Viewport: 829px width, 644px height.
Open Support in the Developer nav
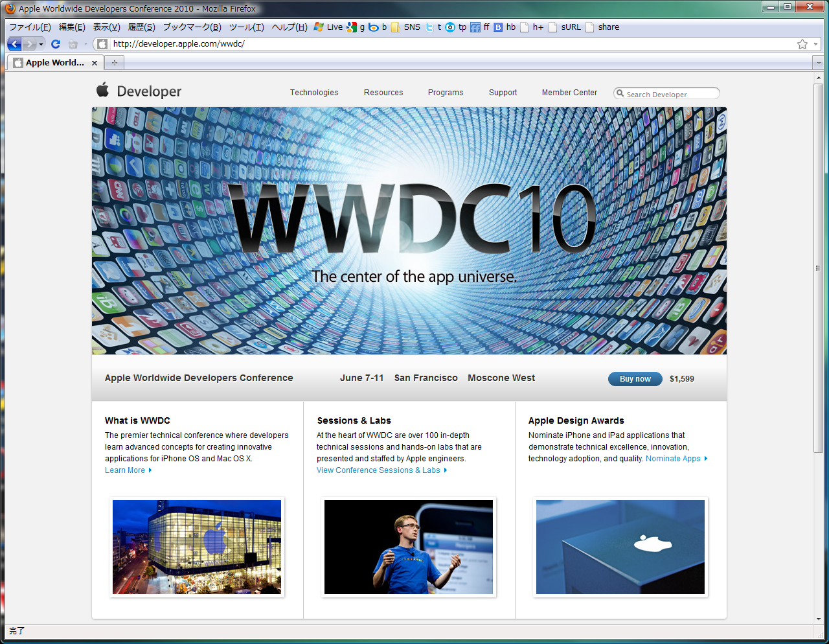pos(503,93)
